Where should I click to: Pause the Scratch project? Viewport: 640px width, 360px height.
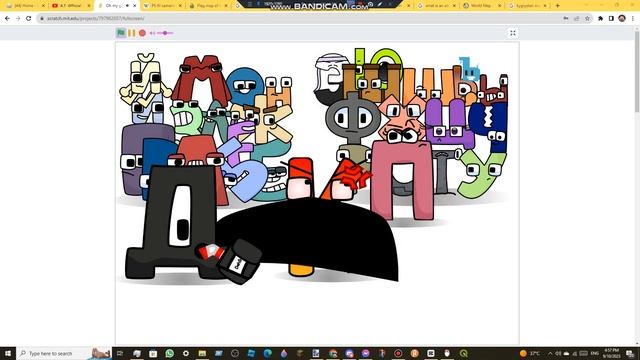pyautogui.click(x=131, y=33)
